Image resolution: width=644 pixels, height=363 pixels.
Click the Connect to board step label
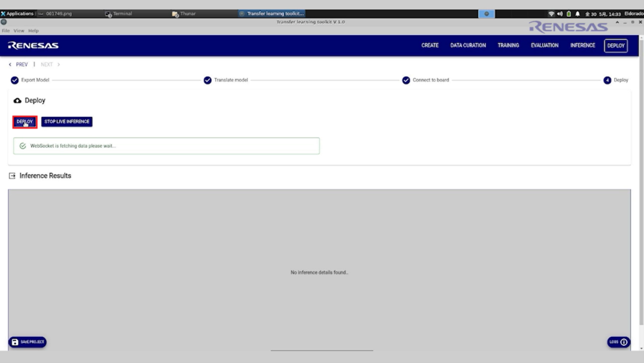coord(431,80)
